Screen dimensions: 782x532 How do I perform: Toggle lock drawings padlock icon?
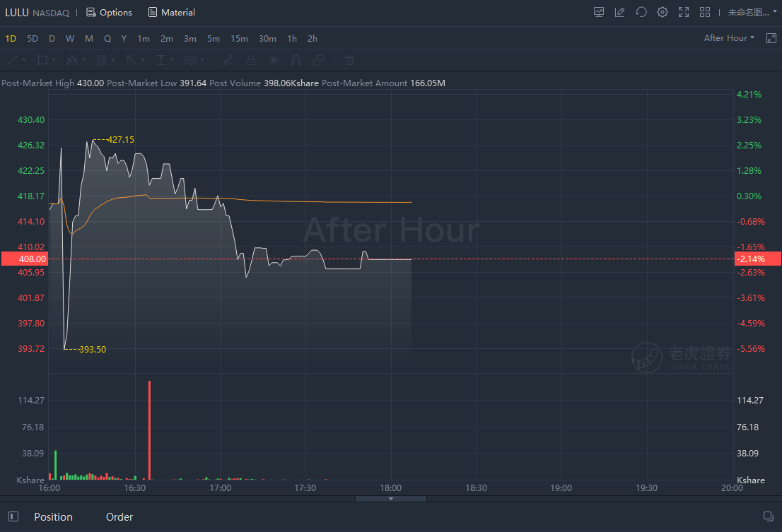pyautogui.click(x=251, y=60)
